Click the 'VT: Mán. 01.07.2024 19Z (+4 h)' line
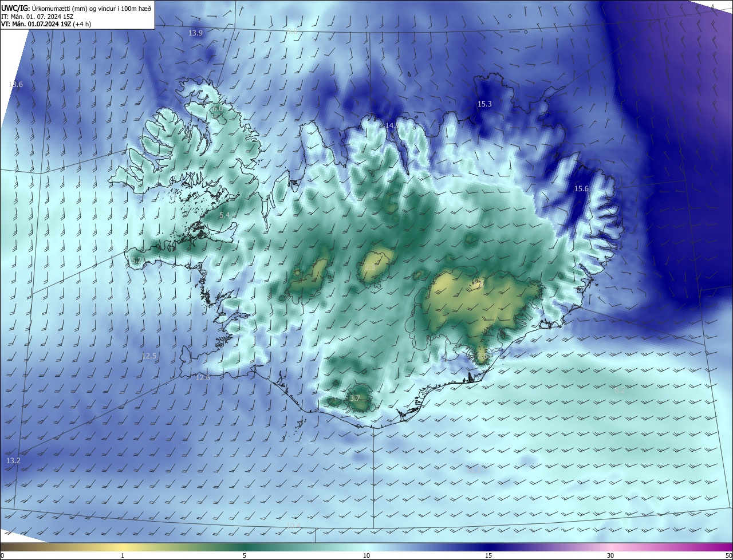 tap(46, 24)
